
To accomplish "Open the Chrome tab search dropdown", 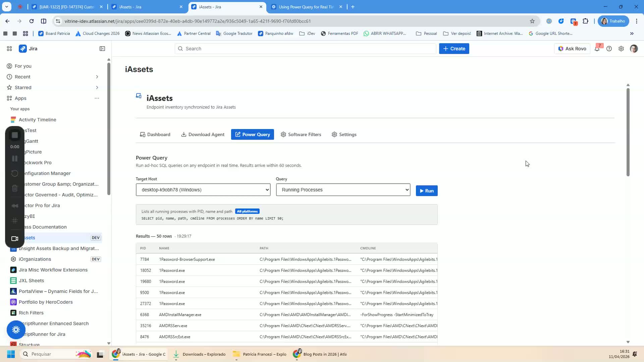I will (7, 7).
